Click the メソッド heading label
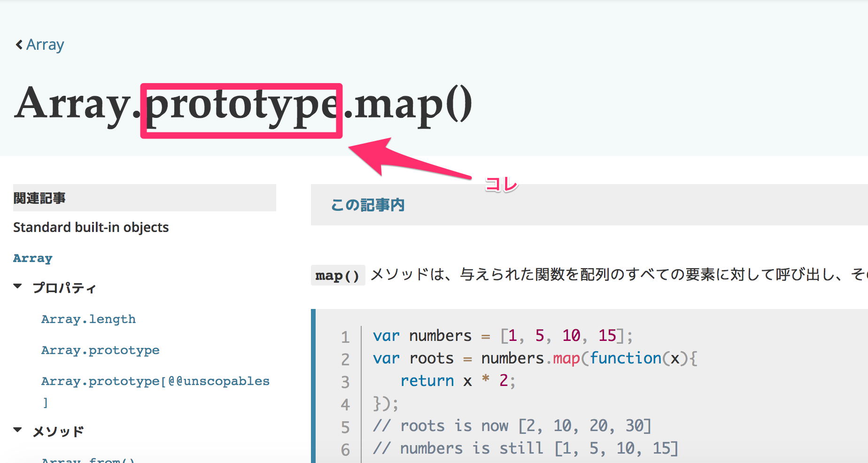Screen dimensions: 868x463 [58, 432]
